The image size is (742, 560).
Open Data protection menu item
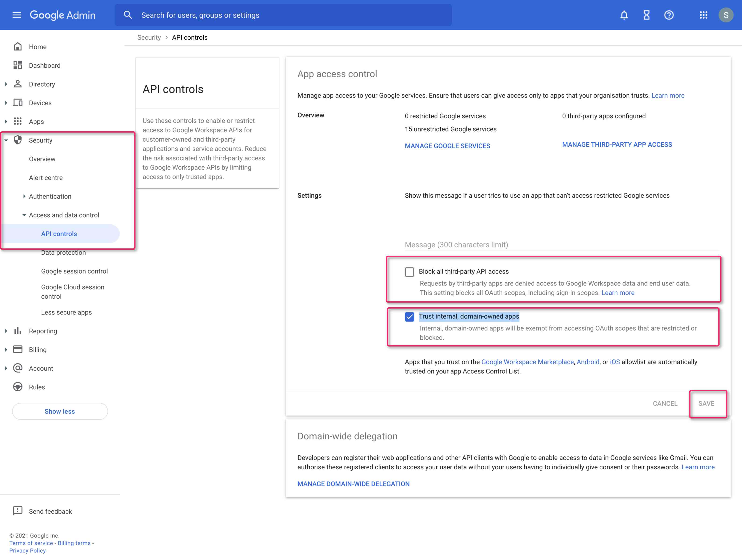[63, 252]
